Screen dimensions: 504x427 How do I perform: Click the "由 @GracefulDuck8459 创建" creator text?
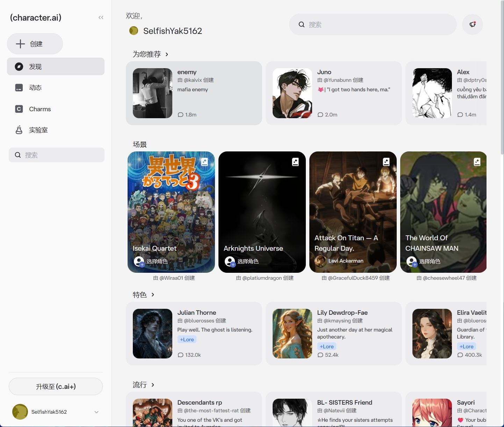click(x=356, y=278)
